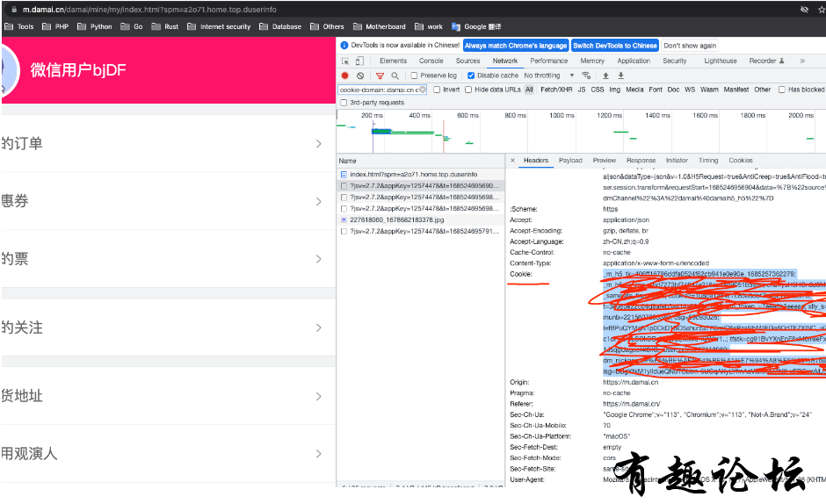Screen dimensions: 826x504
Task: Enable the 3rd-party requests checkbox
Action: tap(344, 103)
